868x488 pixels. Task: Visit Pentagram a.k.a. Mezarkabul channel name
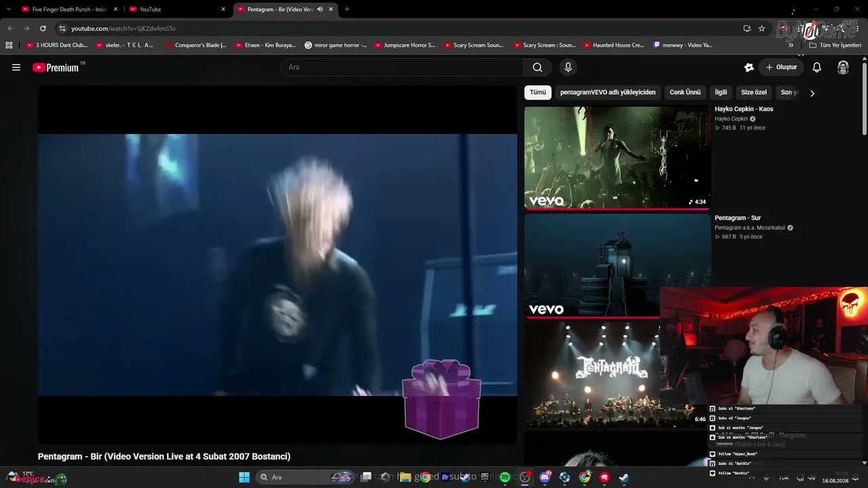[750, 228]
